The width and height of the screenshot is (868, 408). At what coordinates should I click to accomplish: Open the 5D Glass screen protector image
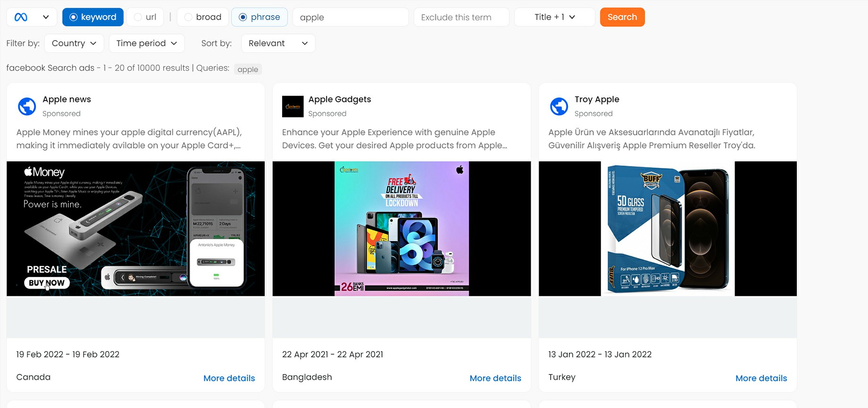[x=668, y=229]
